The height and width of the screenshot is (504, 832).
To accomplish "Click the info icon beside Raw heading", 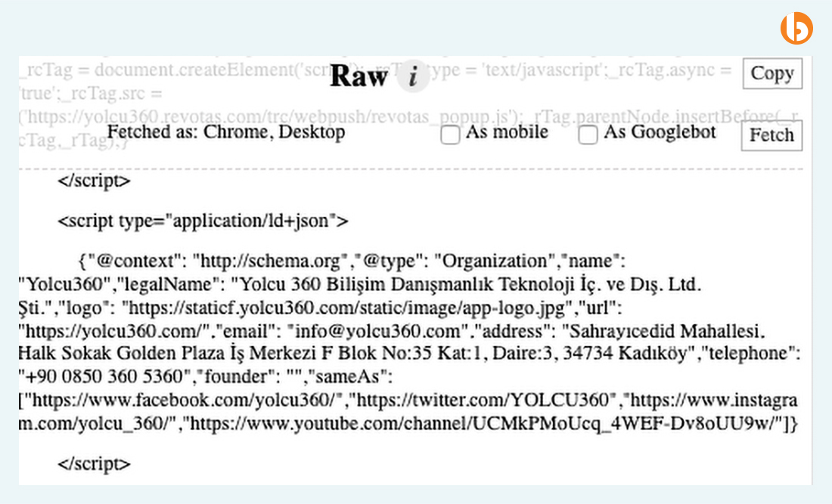I will tap(412, 76).
